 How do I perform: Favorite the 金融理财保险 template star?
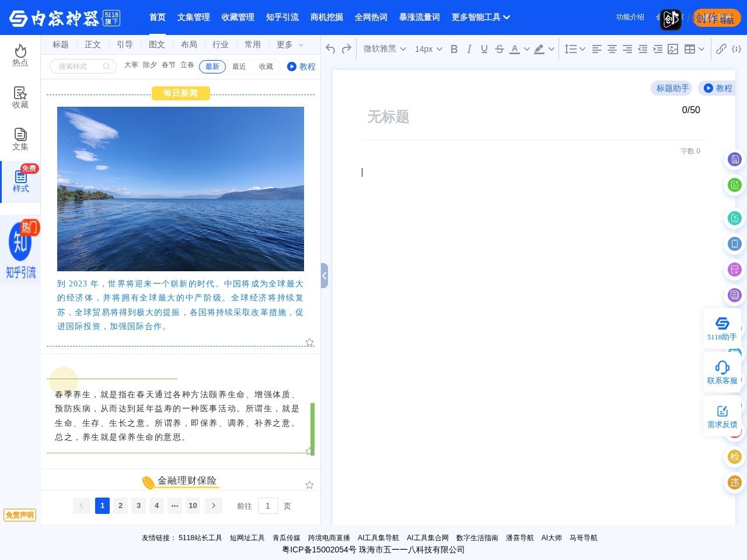pyautogui.click(x=310, y=485)
